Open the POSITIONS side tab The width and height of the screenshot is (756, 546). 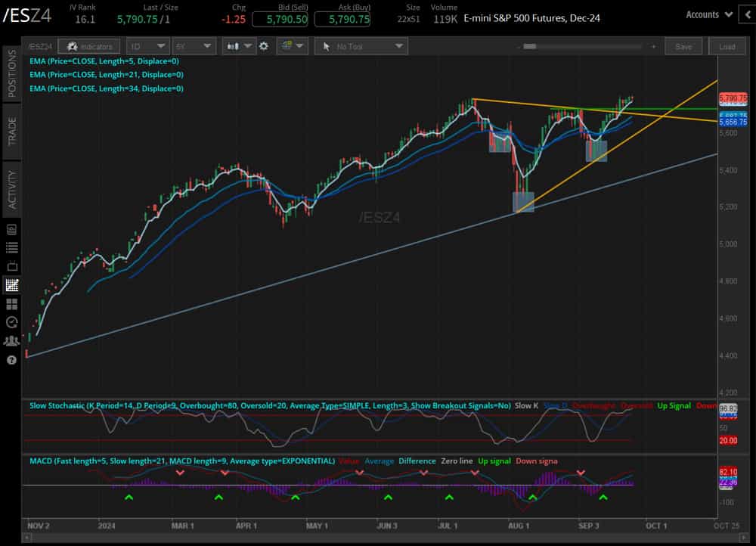pyautogui.click(x=11, y=73)
